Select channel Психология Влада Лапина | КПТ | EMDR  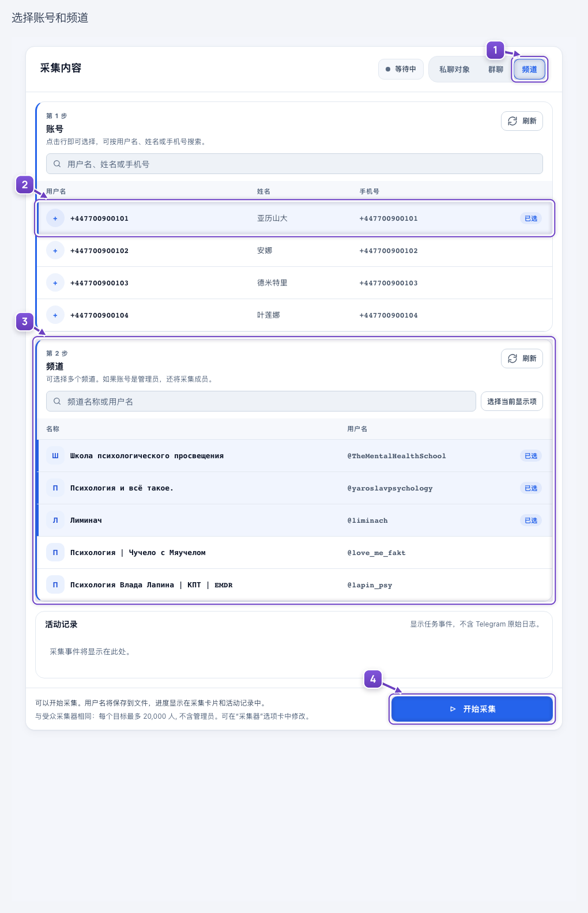295,585
